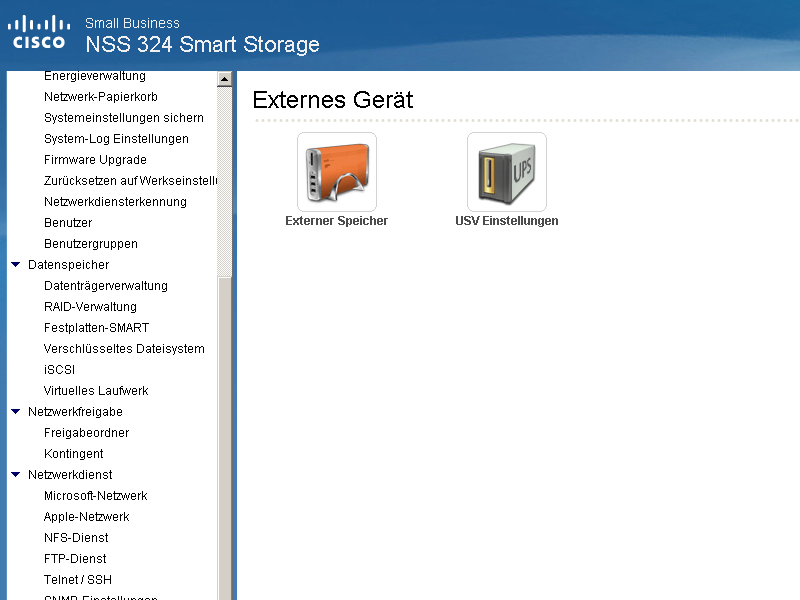Screen dimensions: 800x600
Task: Click the Externes Gerät heading
Action: [333, 99]
